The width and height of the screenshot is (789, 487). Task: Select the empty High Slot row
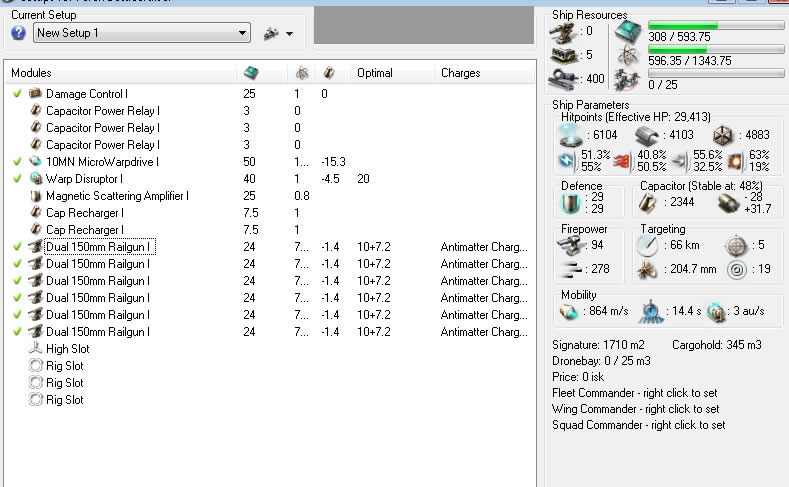tap(270, 349)
